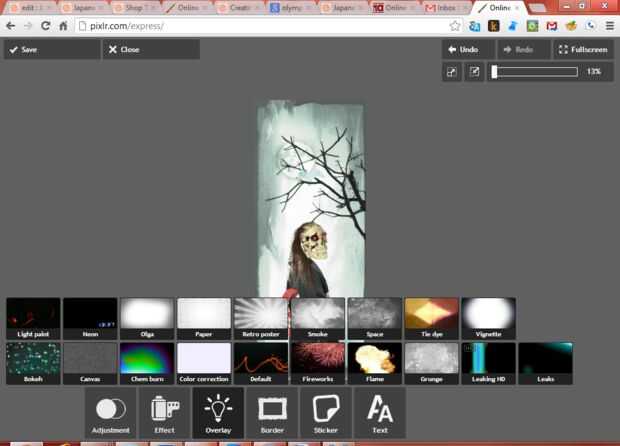The width and height of the screenshot is (620, 446).
Task: Open the Adjustment tools
Action: tap(111, 413)
